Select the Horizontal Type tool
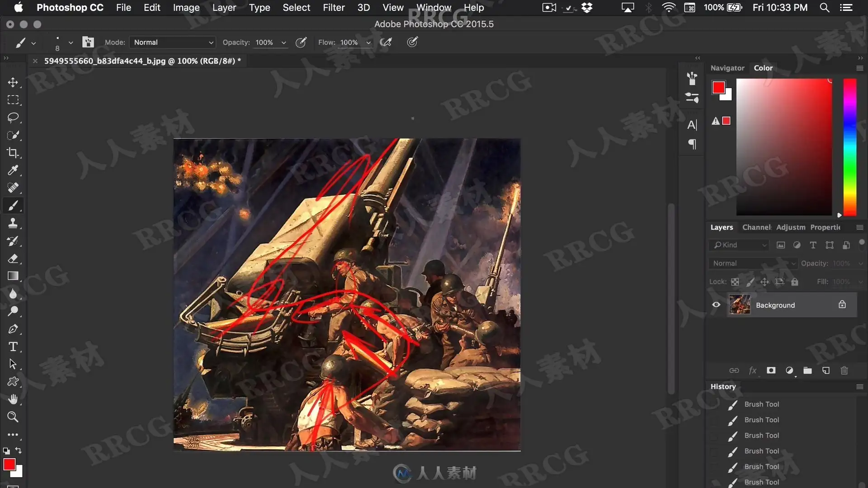This screenshot has height=488, width=868. click(x=13, y=347)
